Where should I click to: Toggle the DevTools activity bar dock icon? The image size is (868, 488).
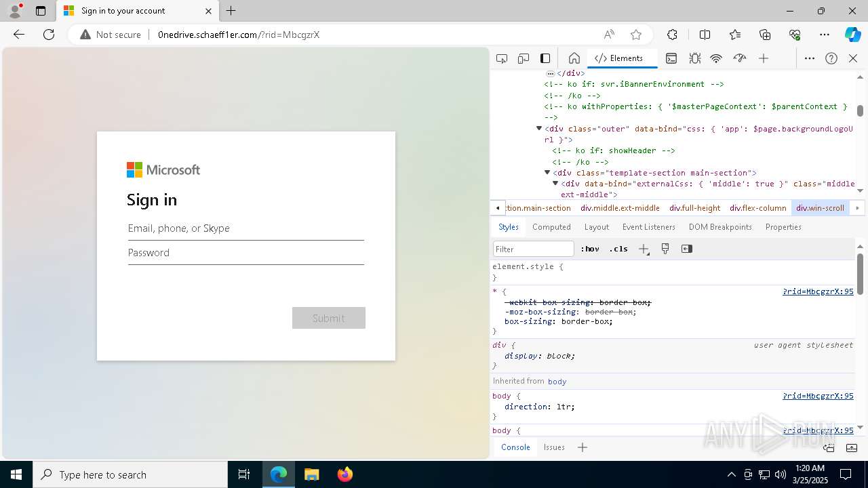click(x=545, y=58)
